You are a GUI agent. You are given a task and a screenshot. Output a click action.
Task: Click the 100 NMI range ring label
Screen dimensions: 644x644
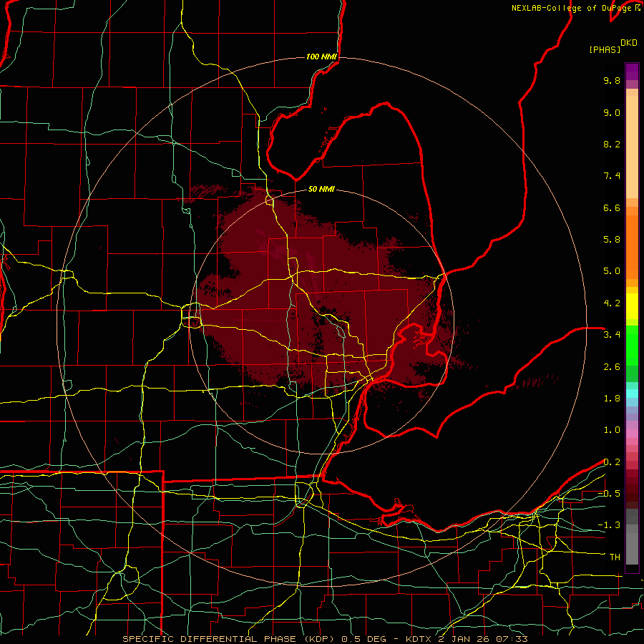click(321, 57)
